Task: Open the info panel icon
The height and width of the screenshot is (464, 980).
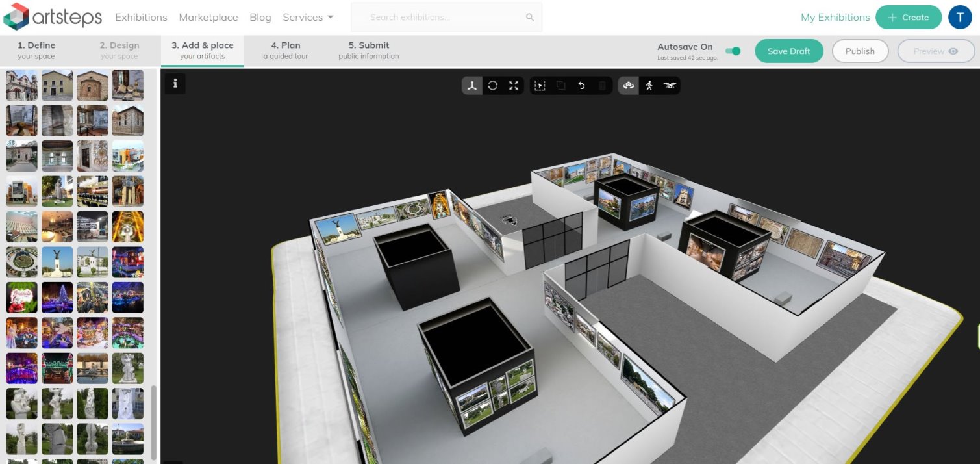Action: point(175,84)
